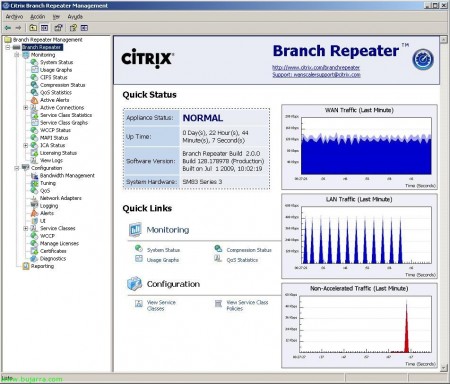The height and width of the screenshot is (384, 450).
Task: Click the Non-Accelerated Traffic graph
Action: tap(359, 325)
